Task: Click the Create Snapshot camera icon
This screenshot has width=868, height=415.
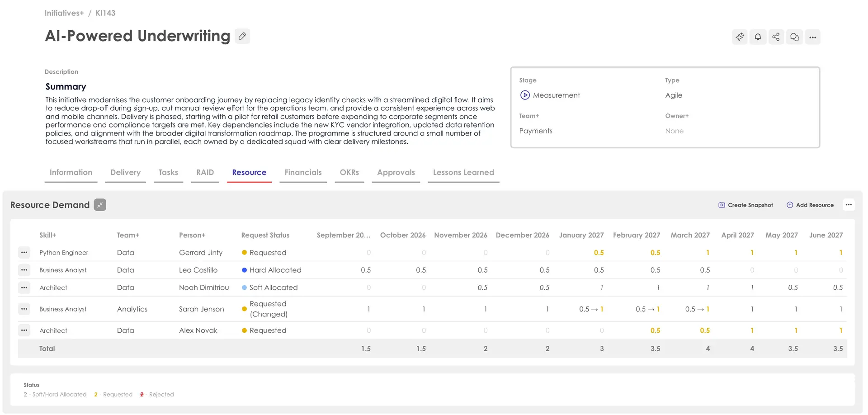Action: (722, 205)
